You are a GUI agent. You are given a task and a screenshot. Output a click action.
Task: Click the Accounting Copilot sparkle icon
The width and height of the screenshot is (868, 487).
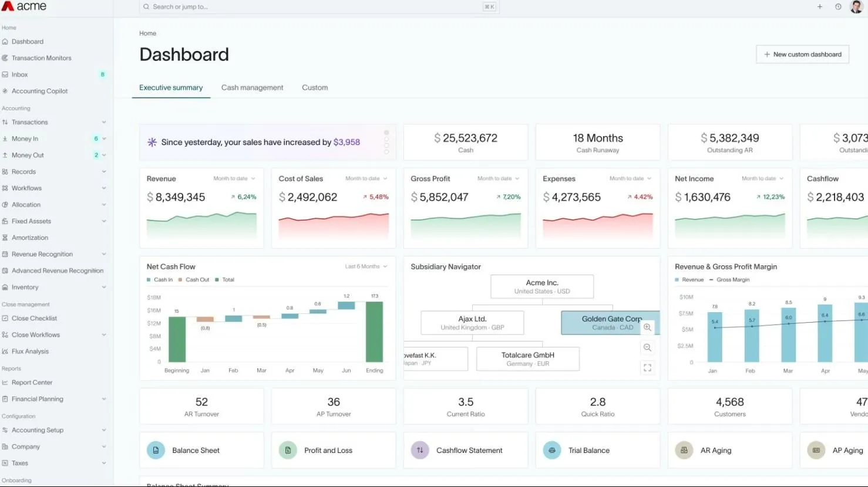pyautogui.click(x=5, y=91)
